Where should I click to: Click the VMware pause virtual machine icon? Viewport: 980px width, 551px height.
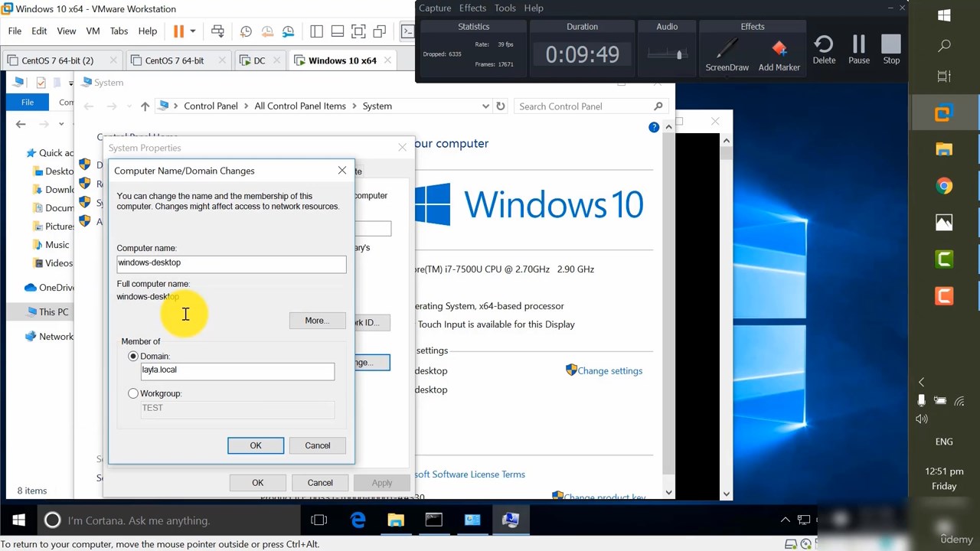click(178, 31)
